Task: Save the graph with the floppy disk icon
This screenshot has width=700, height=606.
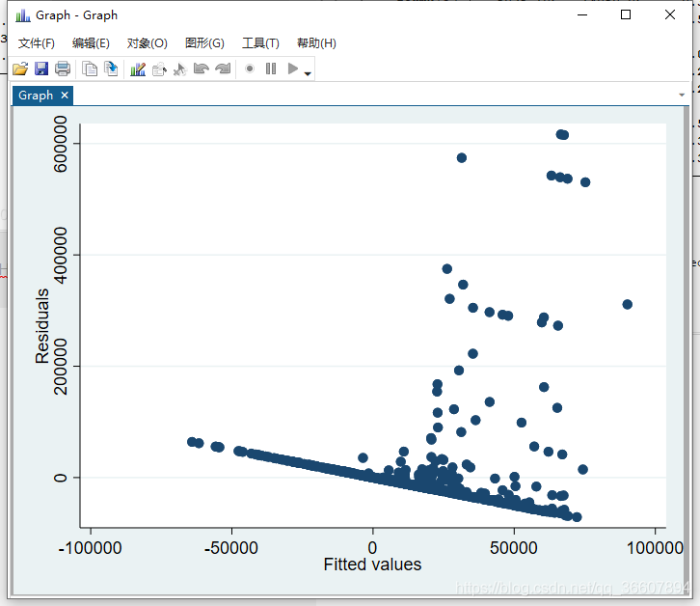Action: pyautogui.click(x=41, y=69)
